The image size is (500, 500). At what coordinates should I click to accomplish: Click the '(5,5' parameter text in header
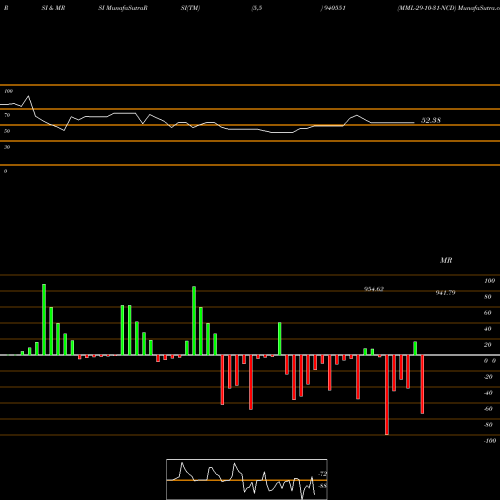[x=257, y=8]
